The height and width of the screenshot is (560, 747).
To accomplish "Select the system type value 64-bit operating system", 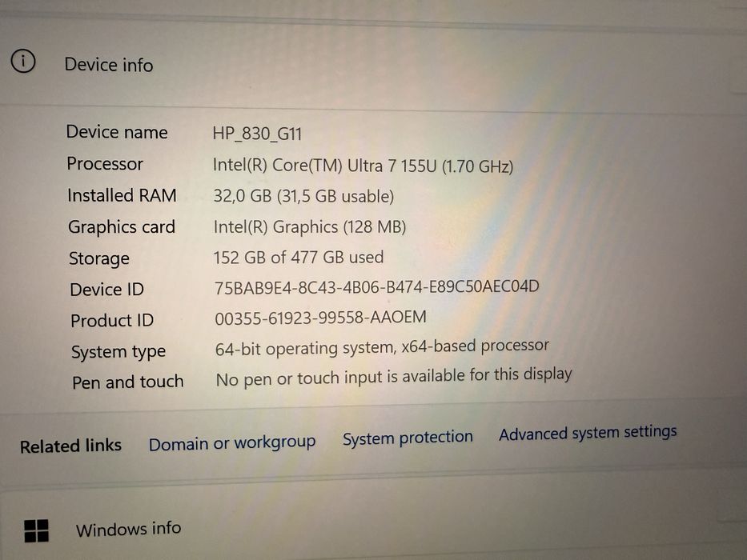I will pos(382,347).
